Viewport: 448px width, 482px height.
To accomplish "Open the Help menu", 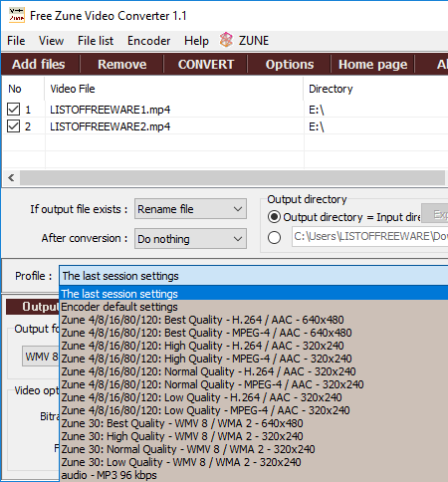I will click(x=196, y=41).
